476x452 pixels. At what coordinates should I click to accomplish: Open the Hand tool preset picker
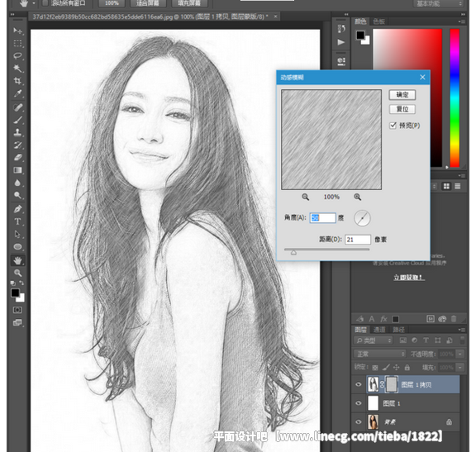(34, 3)
